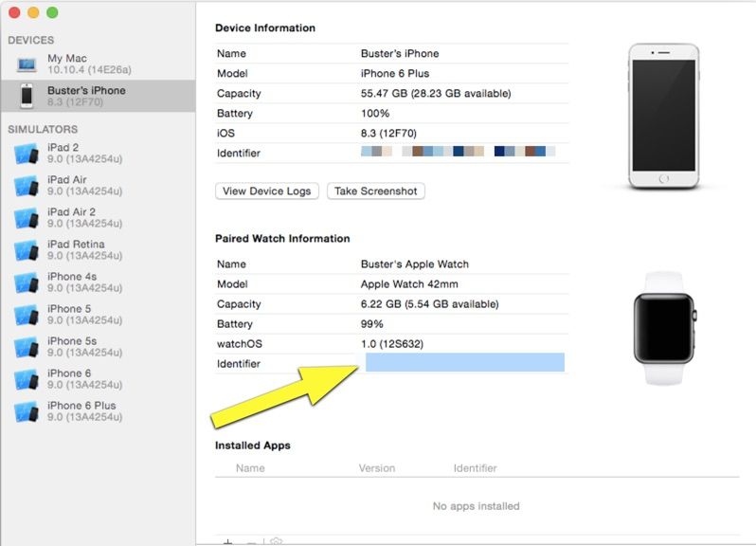The width and height of the screenshot is (756, 546).
Task: Zoom window using green button
Action: (x=52, y=12)
